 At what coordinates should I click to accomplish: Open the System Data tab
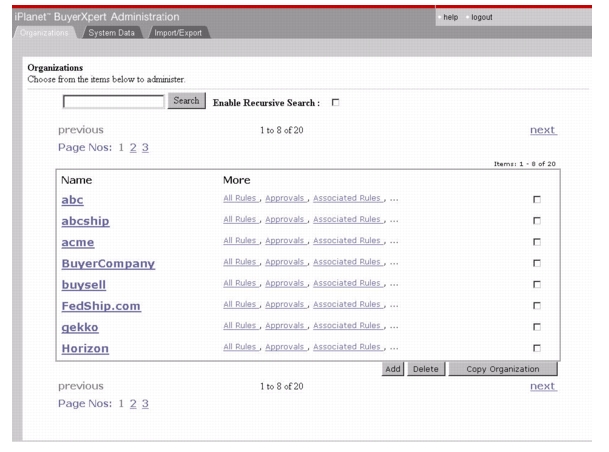coord(111,33)
